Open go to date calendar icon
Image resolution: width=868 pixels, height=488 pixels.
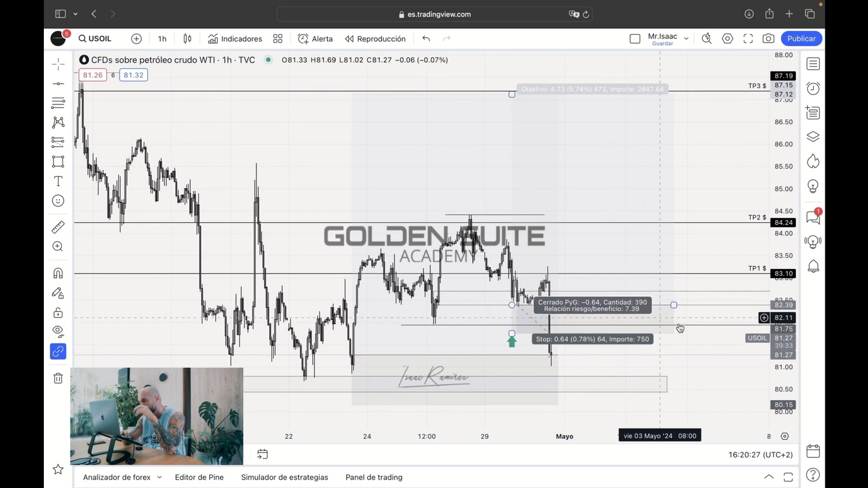(x=263, y=454)
